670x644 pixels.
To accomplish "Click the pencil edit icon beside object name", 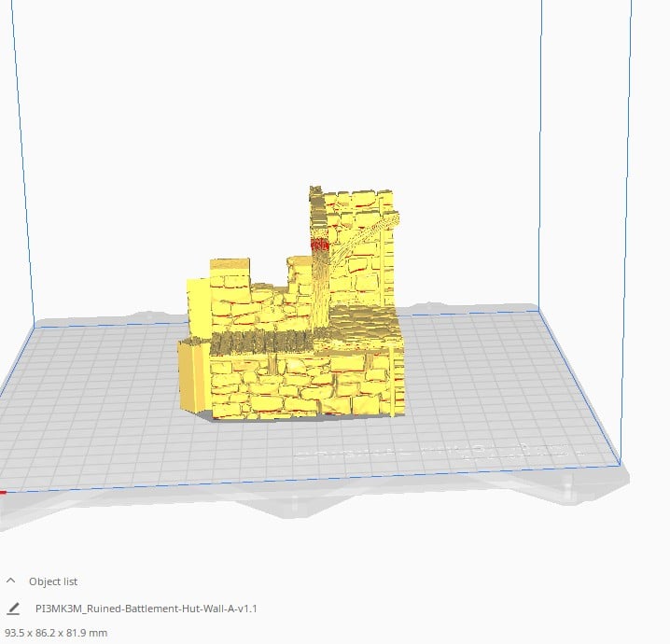I will 13,609.
